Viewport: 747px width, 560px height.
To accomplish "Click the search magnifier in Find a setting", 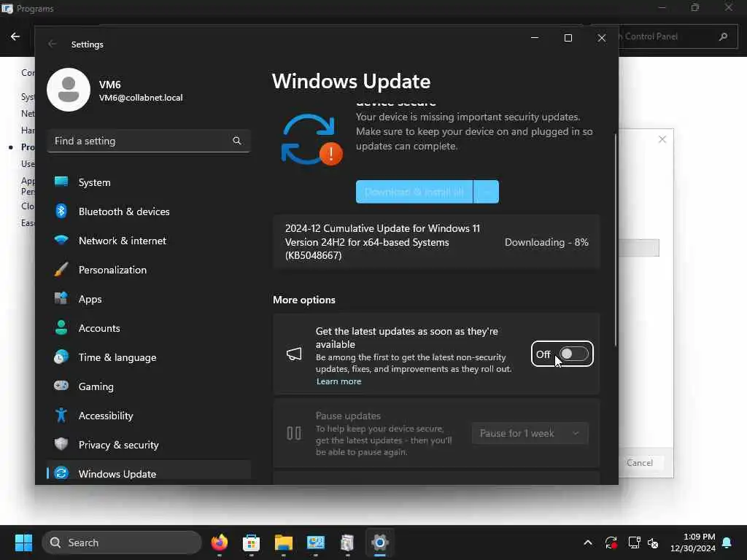I will tap(237, 141).
